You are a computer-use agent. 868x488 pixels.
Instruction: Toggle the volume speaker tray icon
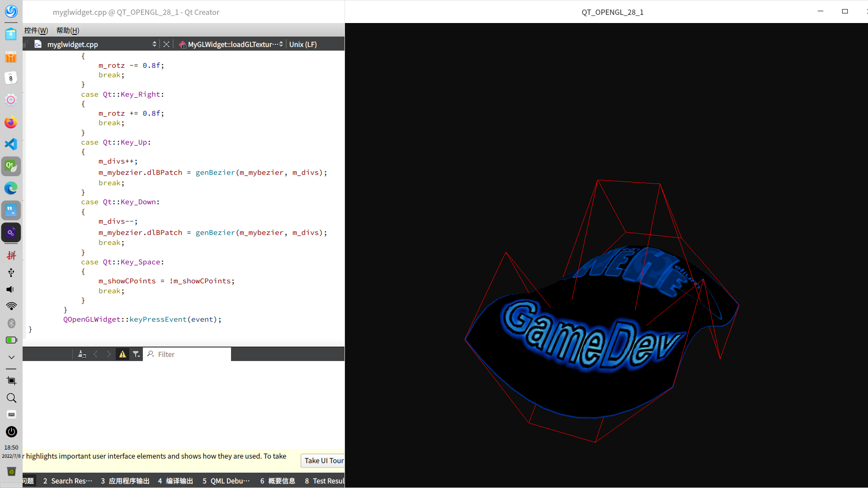(11, 290)
